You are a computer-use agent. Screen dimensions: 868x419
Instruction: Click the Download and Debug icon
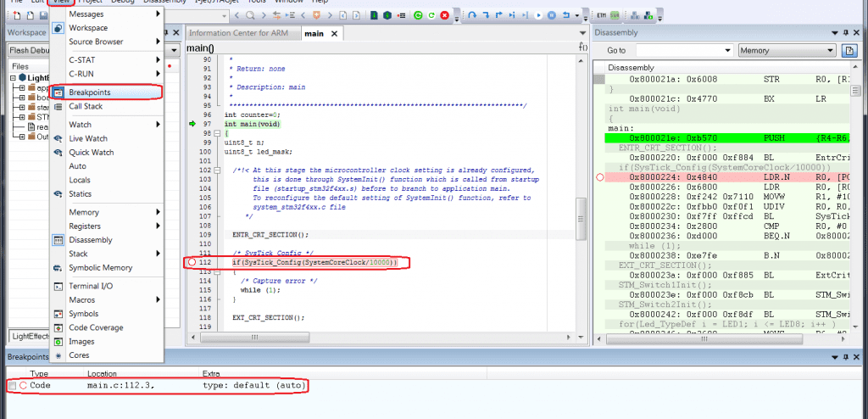[x=374, y=16]
